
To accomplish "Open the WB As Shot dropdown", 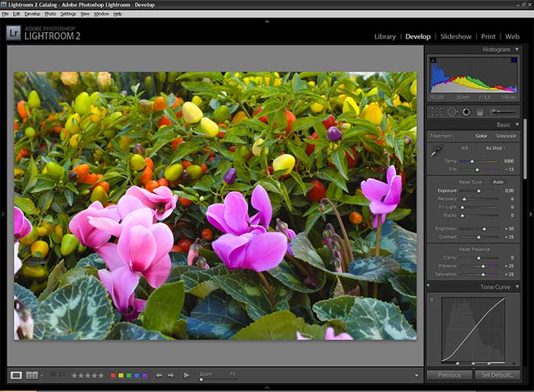I will pyautogui.click(x=496, y=148).
